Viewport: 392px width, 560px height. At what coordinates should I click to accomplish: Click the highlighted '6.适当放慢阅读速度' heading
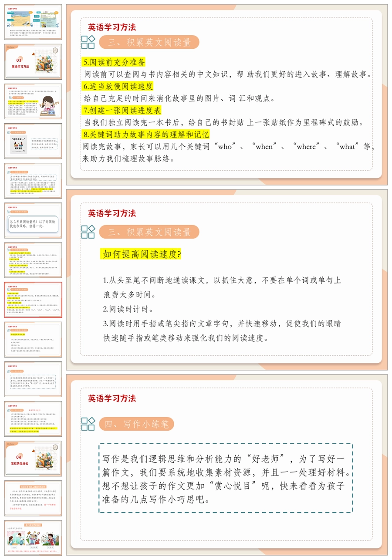click(x=118, y=86)
